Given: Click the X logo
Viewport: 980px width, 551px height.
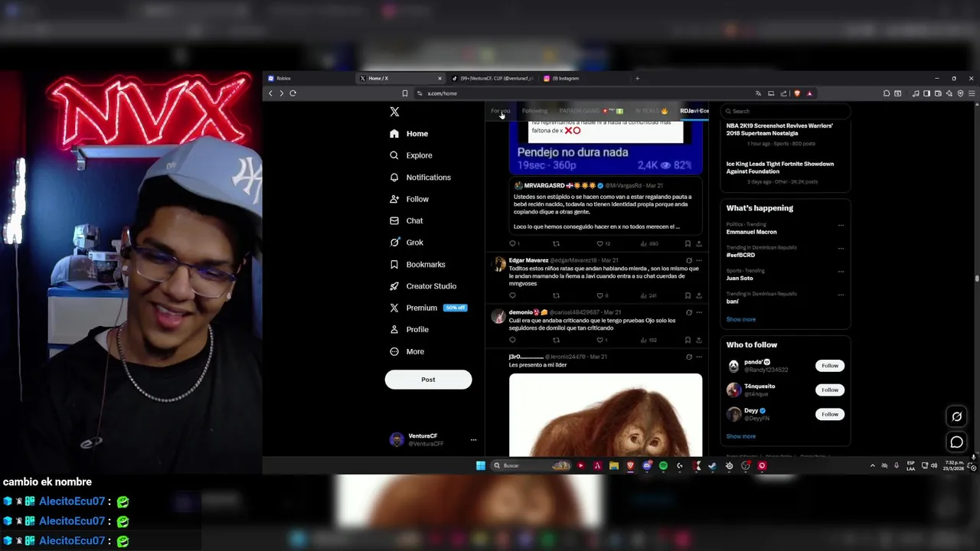Looking at the screenshot, I should point(394,112).
